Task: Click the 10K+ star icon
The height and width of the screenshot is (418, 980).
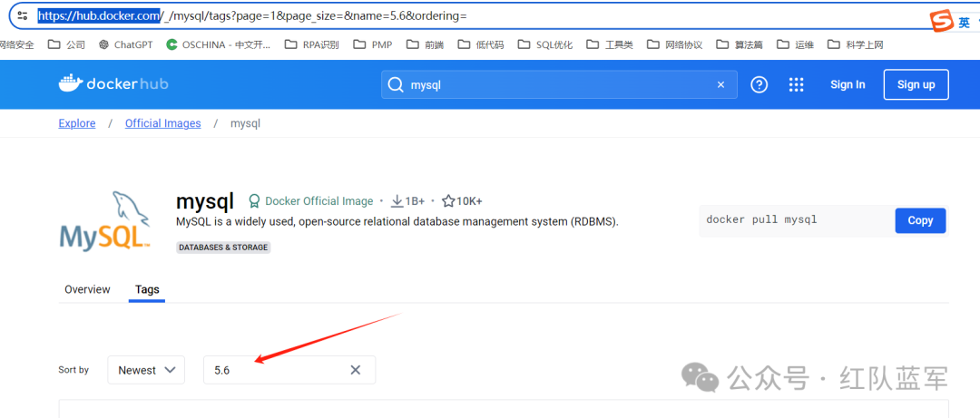Action: click(x=448, y=201)
